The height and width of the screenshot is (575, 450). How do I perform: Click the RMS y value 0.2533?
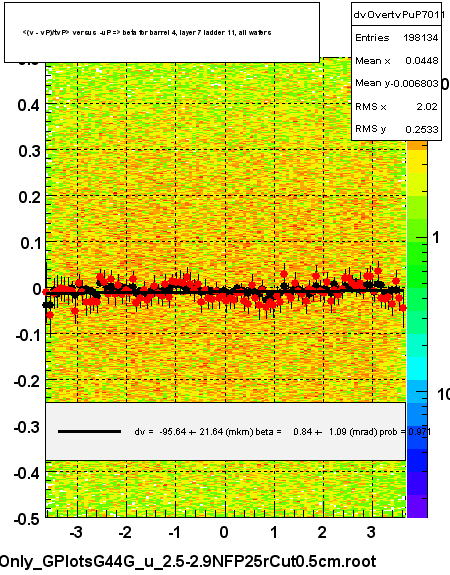421,129
